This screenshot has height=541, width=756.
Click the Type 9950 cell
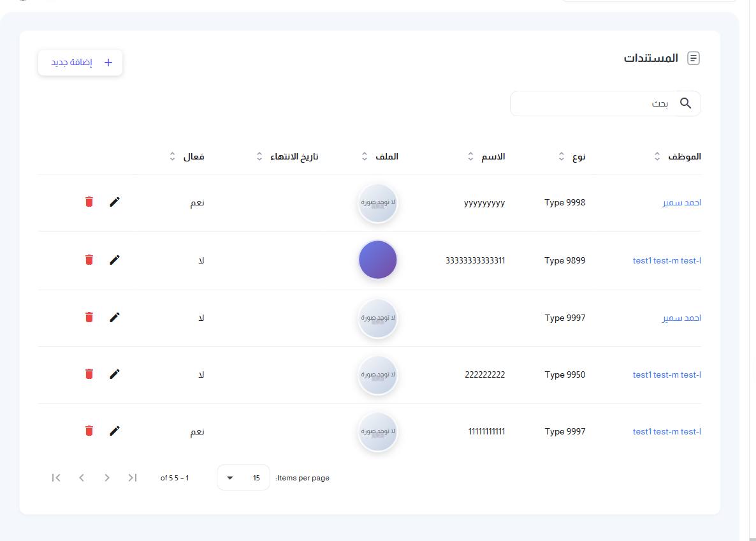565,374
